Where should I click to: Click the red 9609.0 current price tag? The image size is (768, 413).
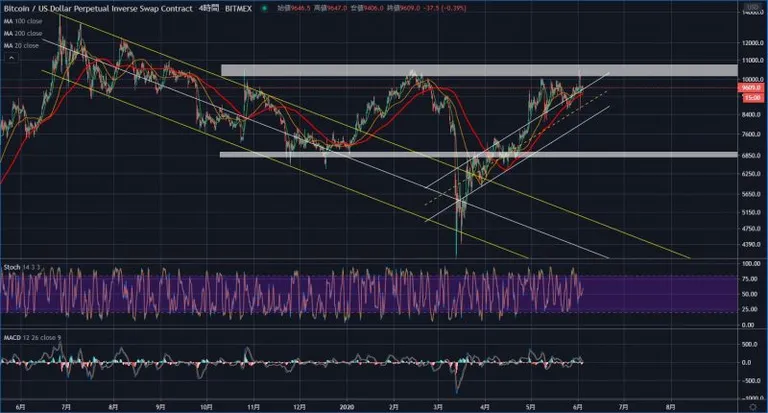(751, 88)
